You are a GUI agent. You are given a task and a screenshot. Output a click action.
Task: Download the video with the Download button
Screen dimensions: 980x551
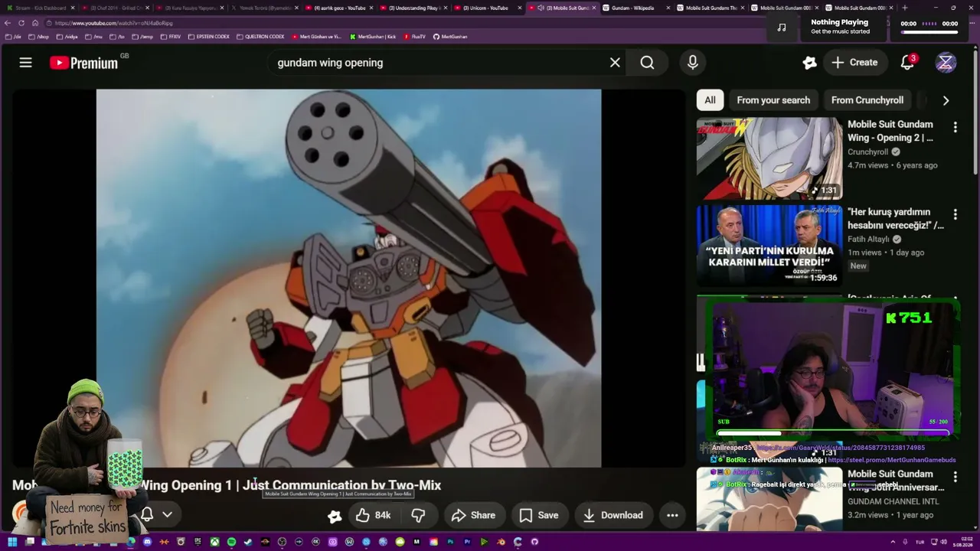click(613, 515)
